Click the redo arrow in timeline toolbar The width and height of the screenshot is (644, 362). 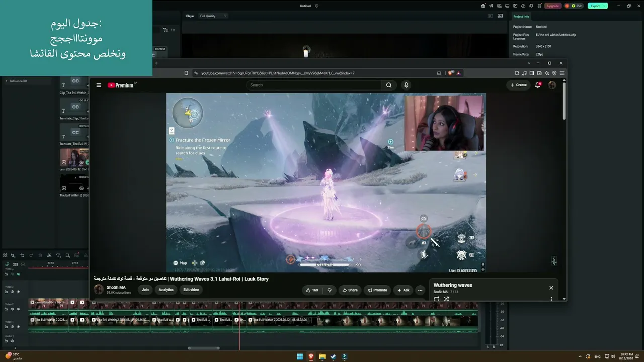click(31, 255)
